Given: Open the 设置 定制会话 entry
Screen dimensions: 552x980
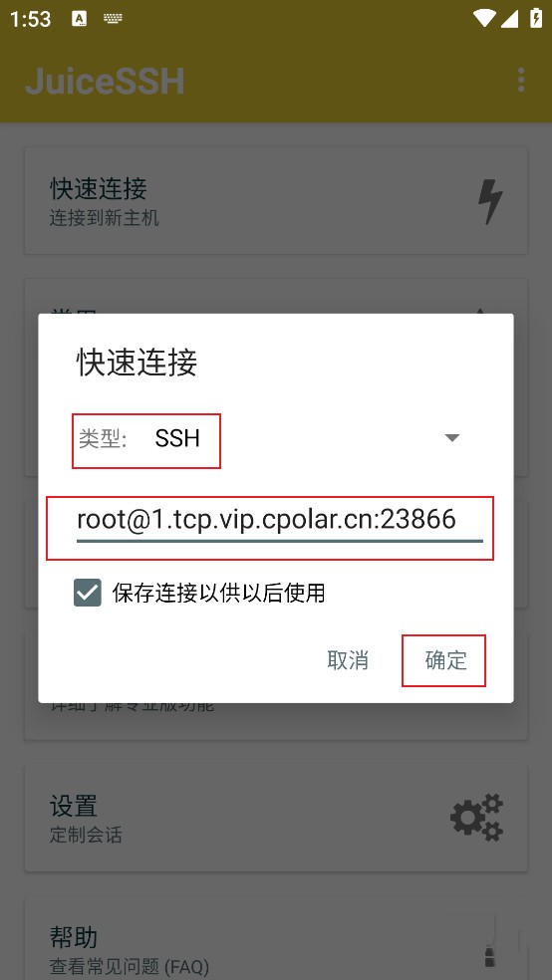Looking at the screenshot, I should 276,818.
